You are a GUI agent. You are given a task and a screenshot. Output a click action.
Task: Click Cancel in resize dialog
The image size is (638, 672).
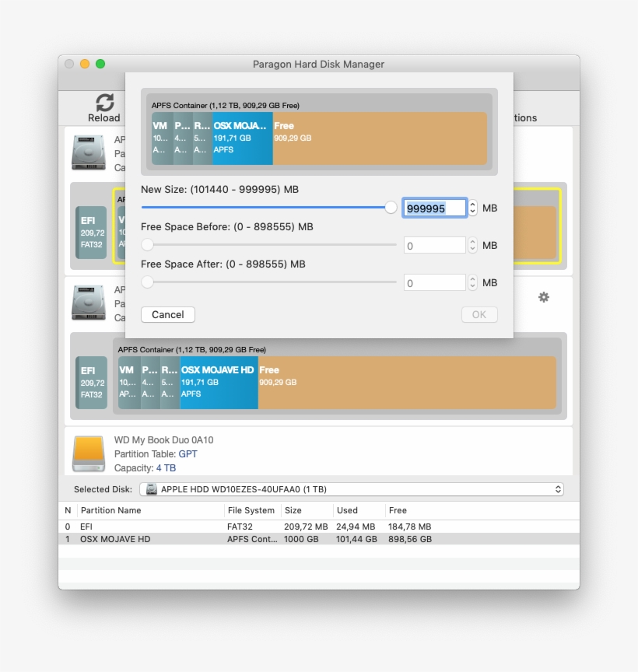(167, 314)
